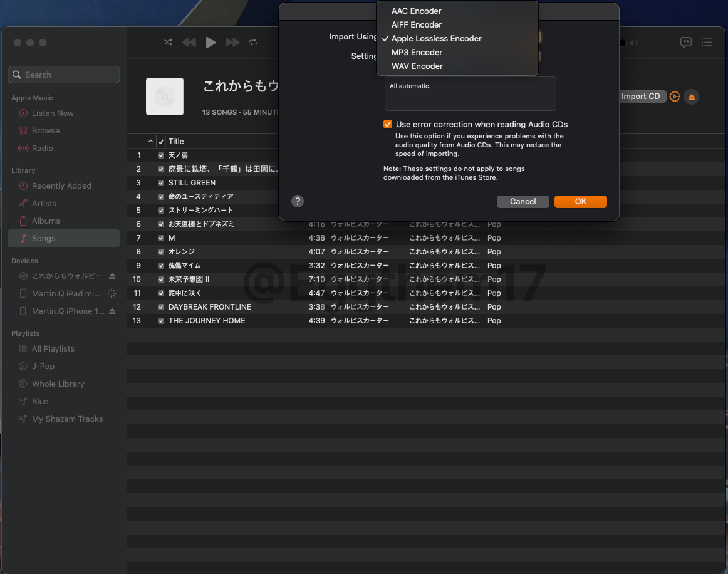The height and width of the screenshot is (574, 728).
Task: Toggle the checkmark column header for all tracks
Action: 160,142
